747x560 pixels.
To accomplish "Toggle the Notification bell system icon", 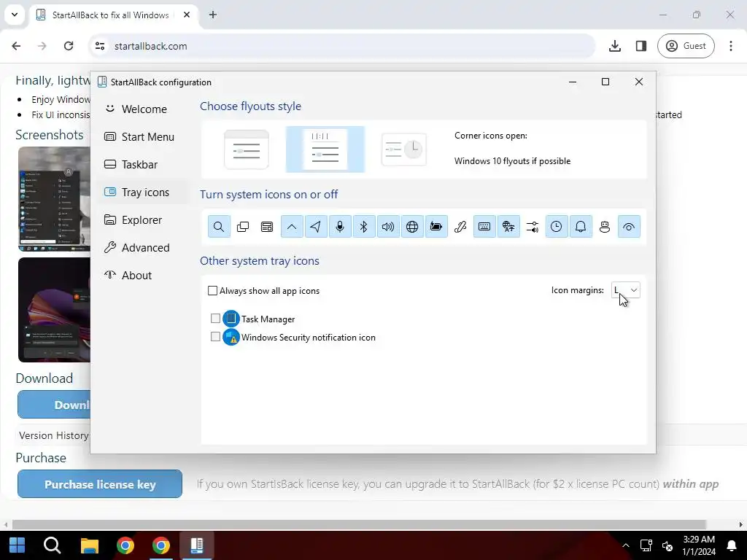I will point(581,227).
